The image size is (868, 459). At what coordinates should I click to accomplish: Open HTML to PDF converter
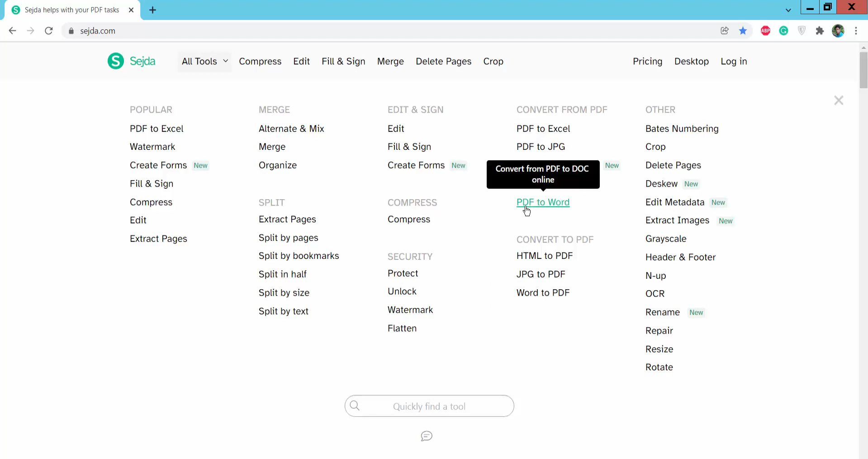pos(545,256)
